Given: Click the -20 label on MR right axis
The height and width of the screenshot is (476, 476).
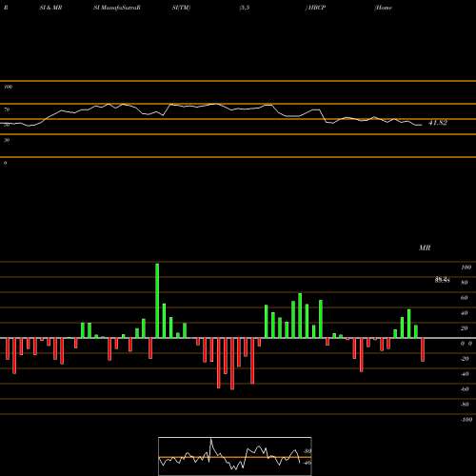Looking at the screenshot, I should [x=465, y=359].
